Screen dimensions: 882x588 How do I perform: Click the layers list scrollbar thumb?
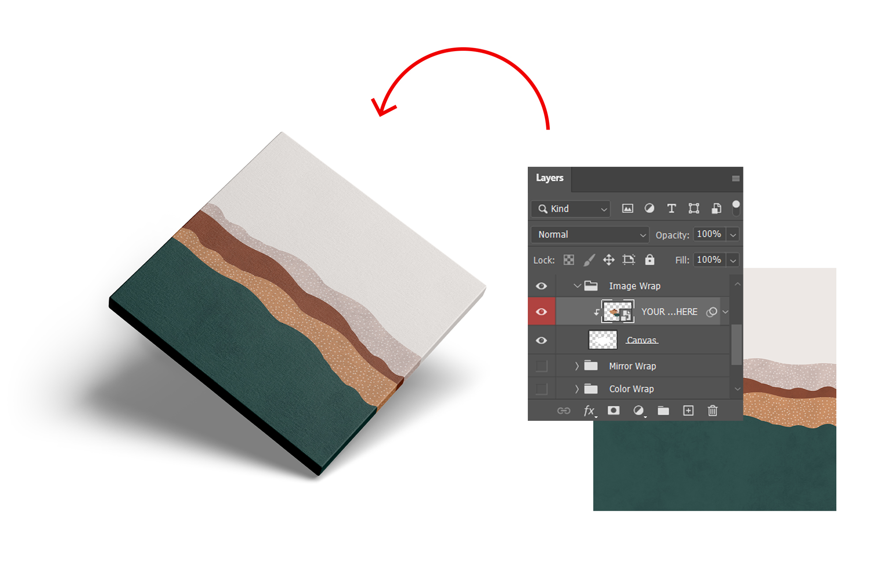click(x=736, y=345)
